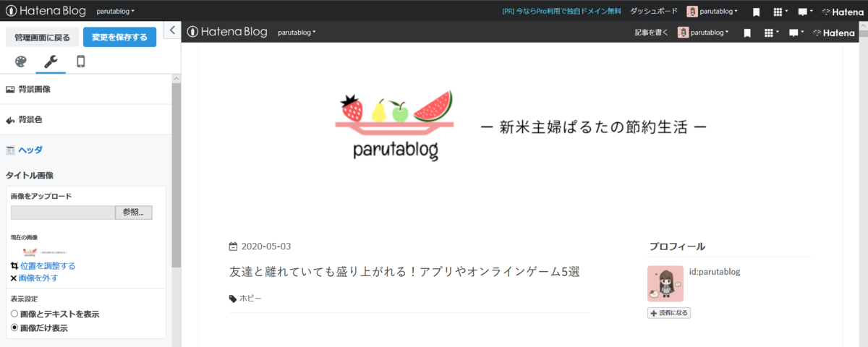Click the 画像を外す link
Viewport: 868px width, 347px height.
click(x=38, y=278)
